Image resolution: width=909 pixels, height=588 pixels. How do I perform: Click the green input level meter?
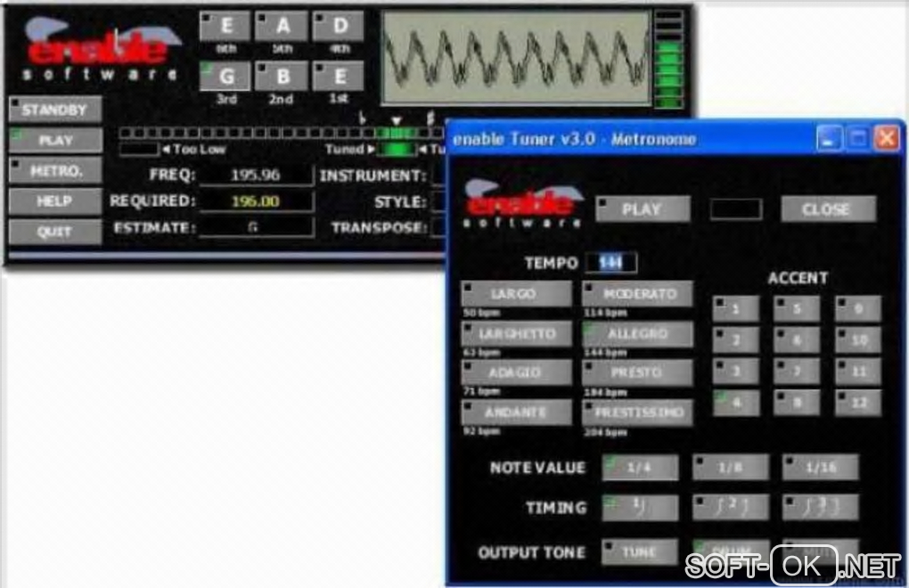669,59
